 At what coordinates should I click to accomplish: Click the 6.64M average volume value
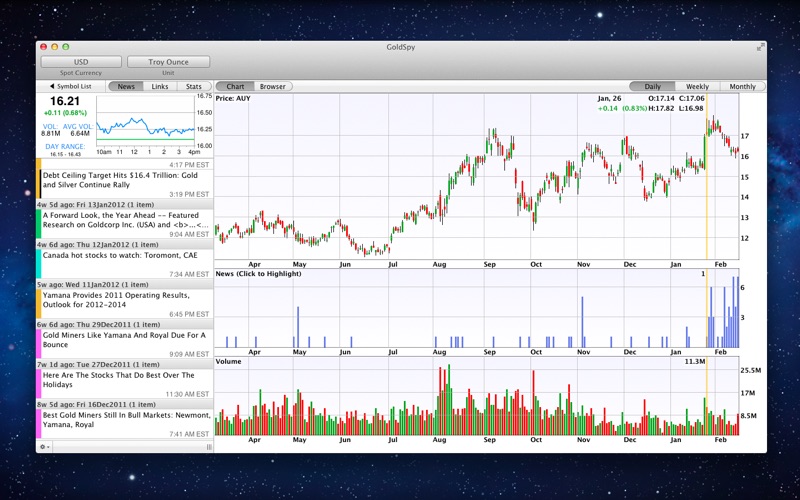tap(80, 134)
